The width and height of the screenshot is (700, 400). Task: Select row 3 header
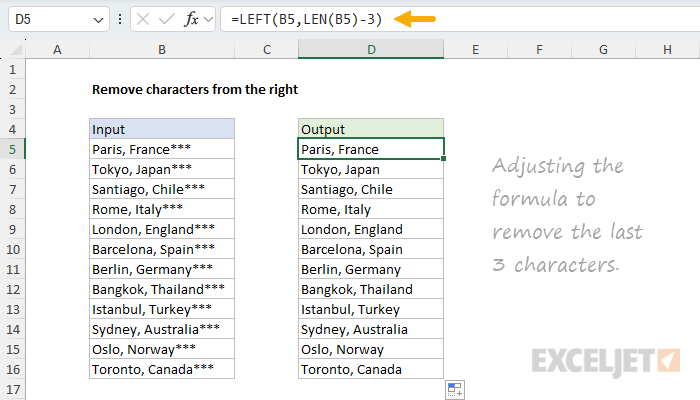(12, 109)
